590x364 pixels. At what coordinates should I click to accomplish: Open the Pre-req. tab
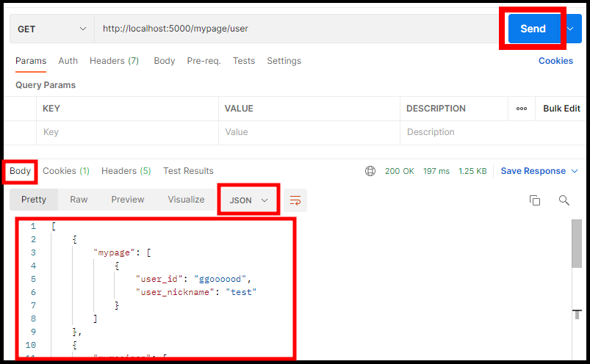[x=204, y=61]
